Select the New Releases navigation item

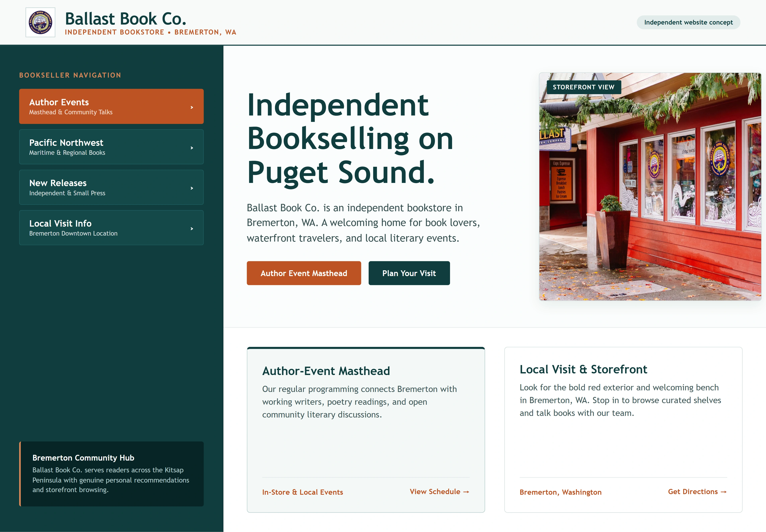tap(111, 187)
